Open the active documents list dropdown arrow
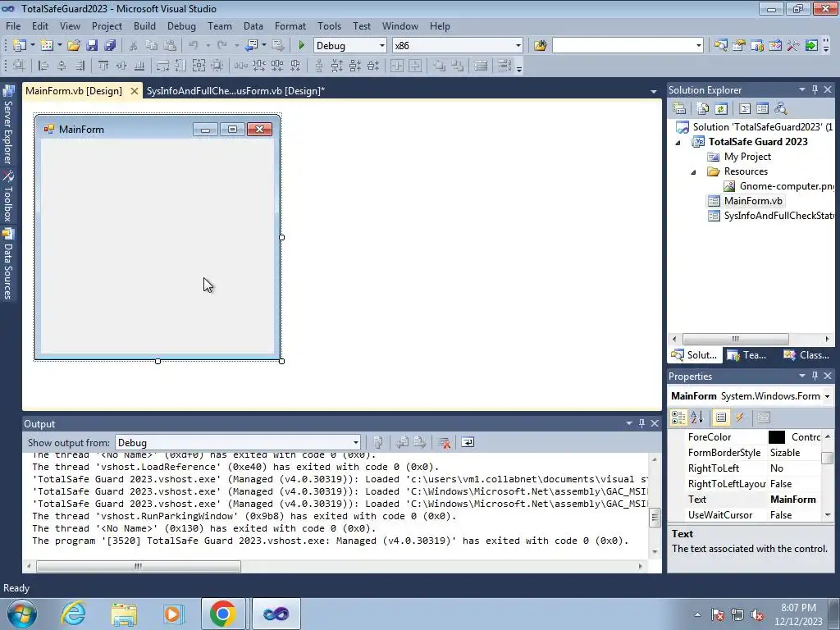Viewport: 840px width, 630px height. click(x=654, y=92)
